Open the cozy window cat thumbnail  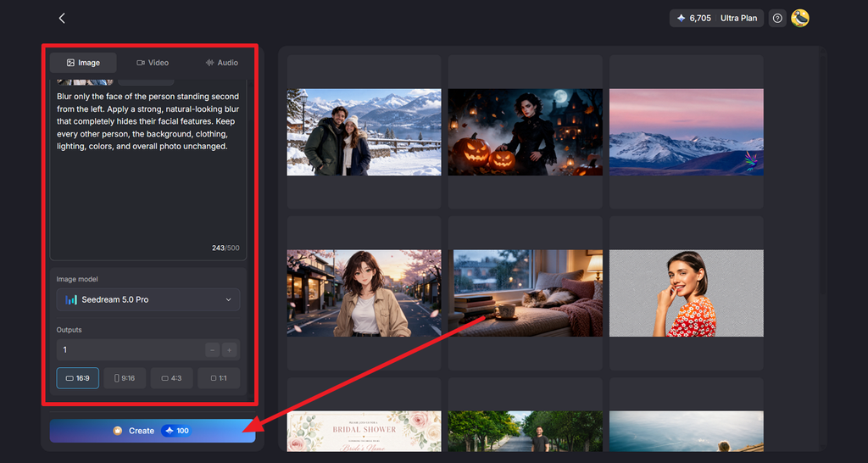(x=526, y=293)
